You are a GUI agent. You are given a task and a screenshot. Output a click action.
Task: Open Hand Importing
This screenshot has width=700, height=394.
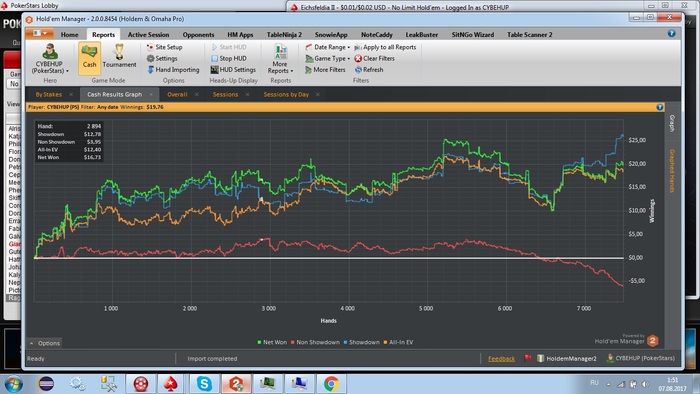(173, 70)
